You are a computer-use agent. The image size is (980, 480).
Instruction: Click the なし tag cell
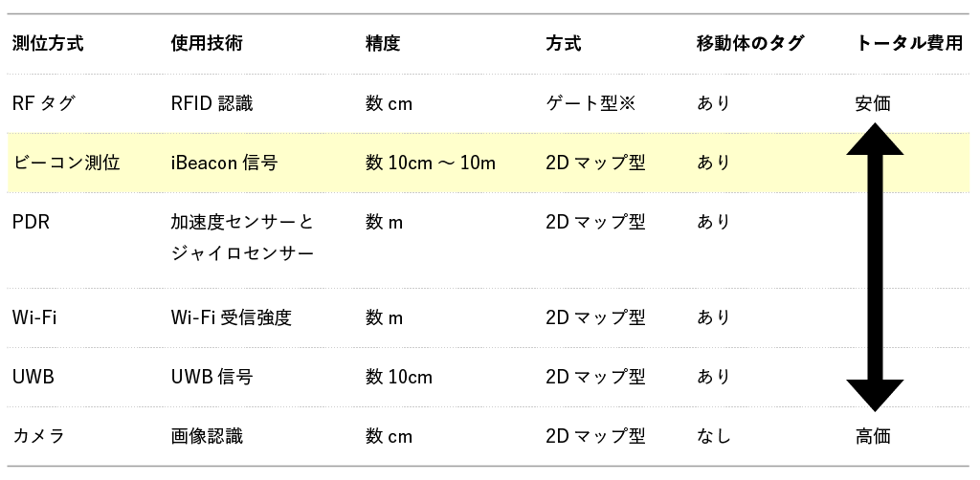714,436
